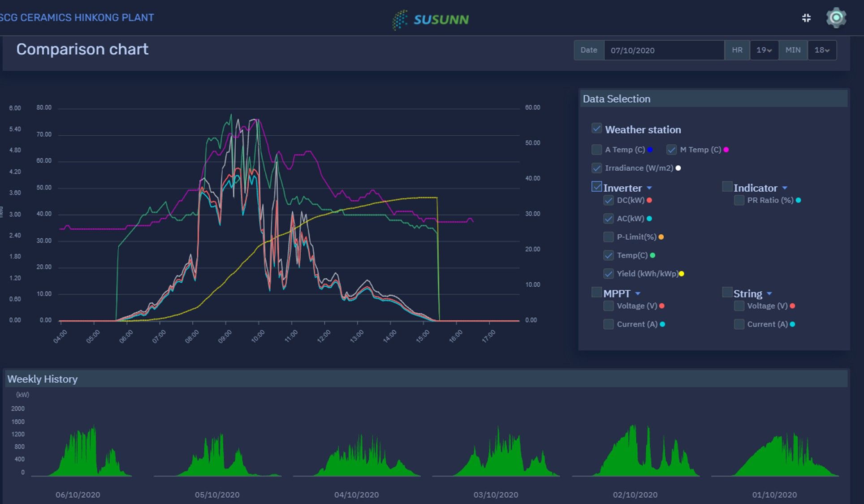864x504 pixels.
Task: Open the settings gear icon
Action: (836, 18)
